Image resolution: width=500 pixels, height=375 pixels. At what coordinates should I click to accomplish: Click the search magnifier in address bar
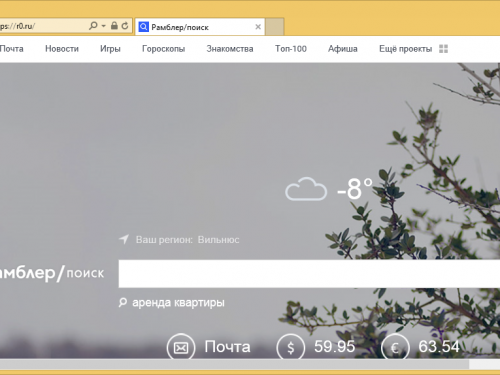tap(93, 26)
